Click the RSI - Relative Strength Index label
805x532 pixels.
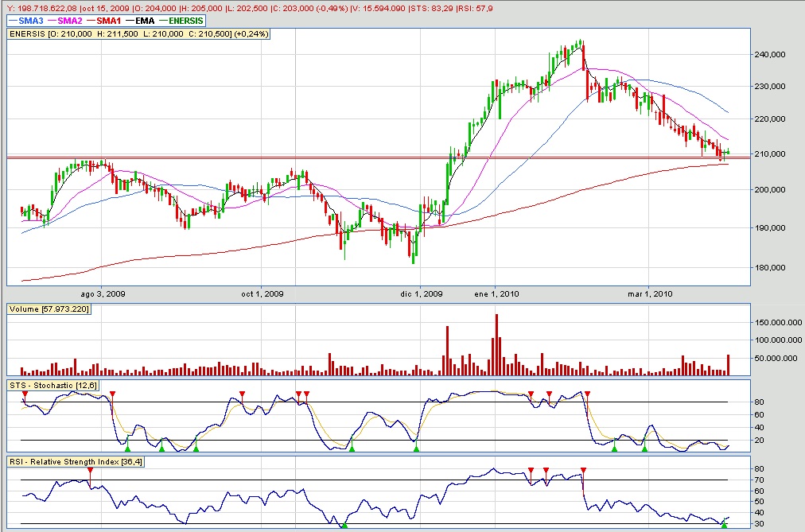coord(76,462)
